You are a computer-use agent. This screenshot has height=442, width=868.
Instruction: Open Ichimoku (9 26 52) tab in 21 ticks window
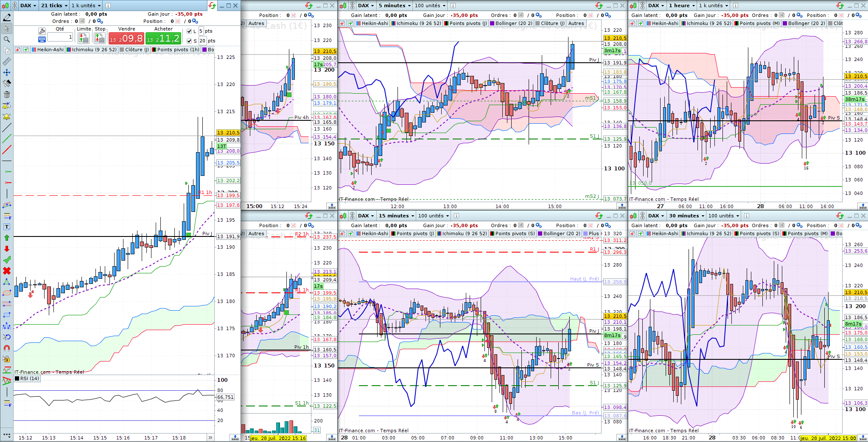[92, 50]
